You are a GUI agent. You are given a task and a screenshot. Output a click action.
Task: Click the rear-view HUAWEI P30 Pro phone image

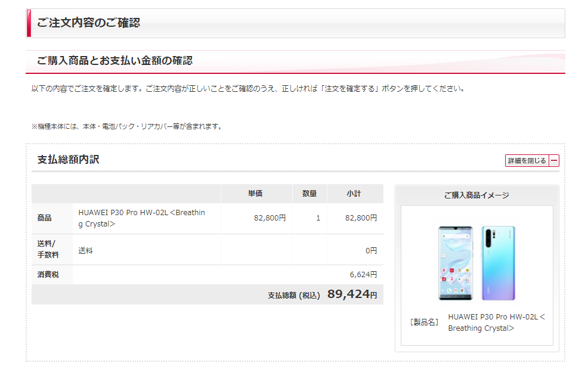[x=499, y=263]
